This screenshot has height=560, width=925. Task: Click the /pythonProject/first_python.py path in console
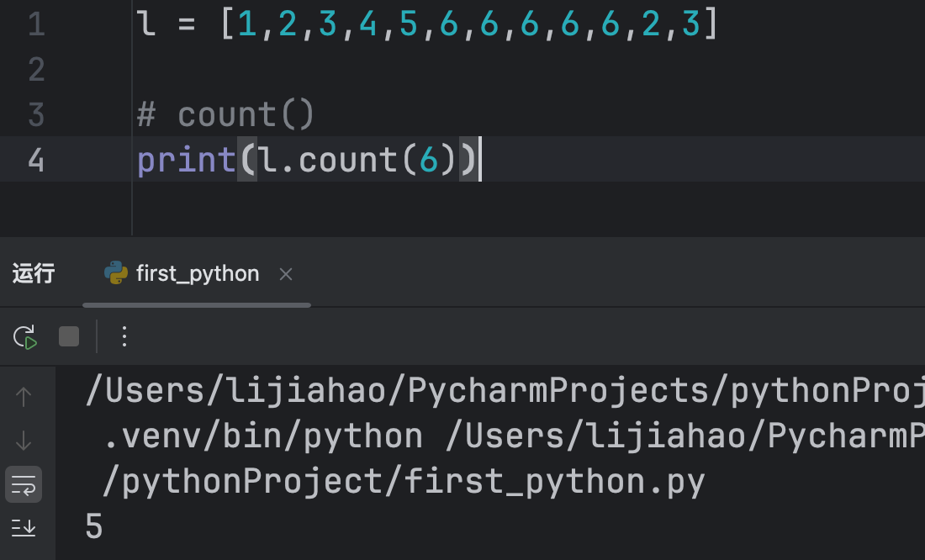coord(403,482)
